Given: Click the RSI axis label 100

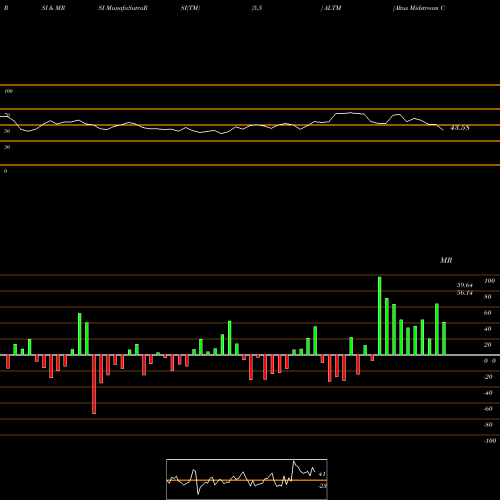Looking at the screenshot, I should pyautogui.click(x=8, y=91).
